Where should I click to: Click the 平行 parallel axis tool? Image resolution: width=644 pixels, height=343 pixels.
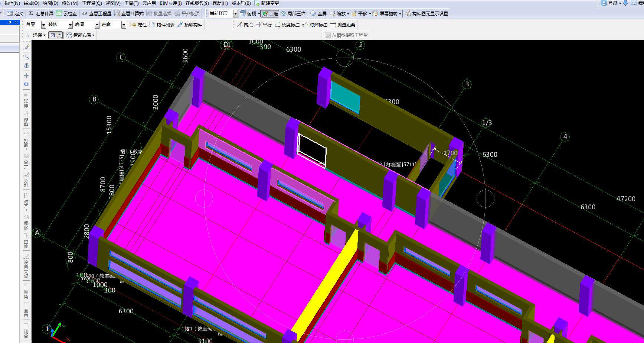[264, 25]
